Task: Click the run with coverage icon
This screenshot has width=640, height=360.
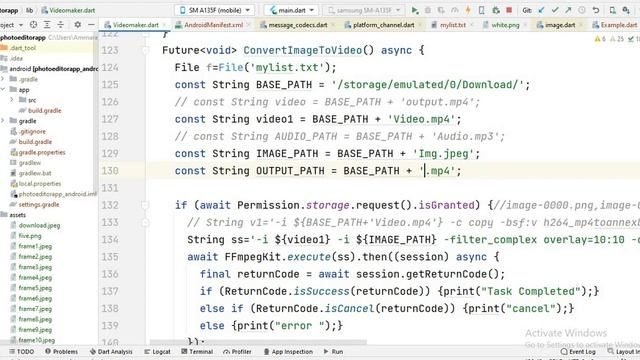Action: point(441,10)
